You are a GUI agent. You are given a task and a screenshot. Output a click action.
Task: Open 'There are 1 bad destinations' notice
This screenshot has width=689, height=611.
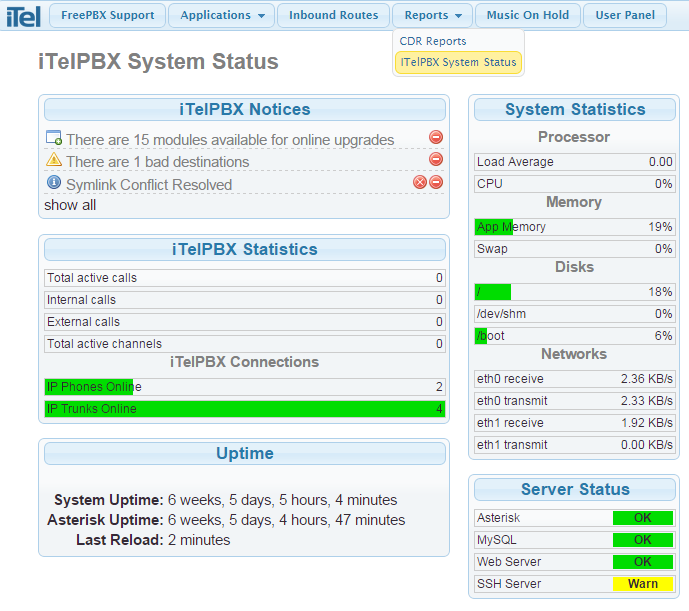(158, 162)
